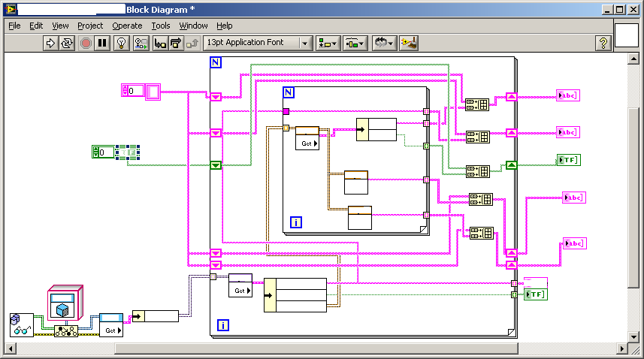This screenshot has width=644, height=359.
Task: Open the Edit menu
Action: click(36, 26)
